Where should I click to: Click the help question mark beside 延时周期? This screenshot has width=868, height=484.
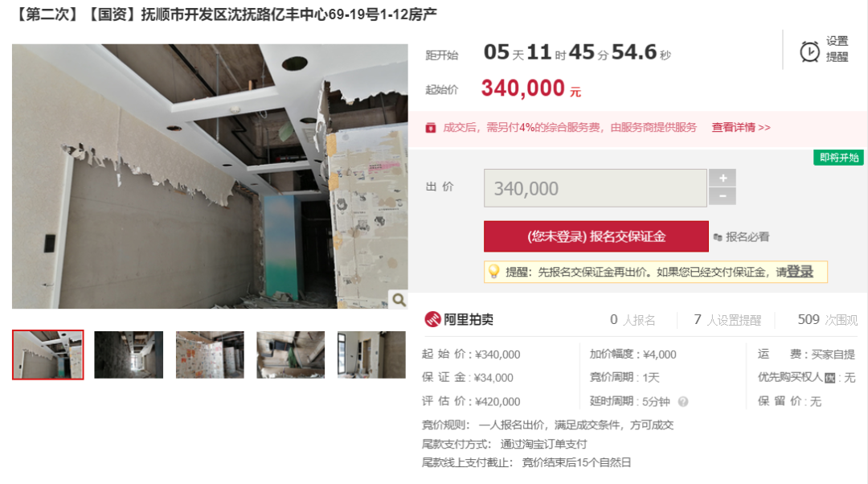point(683,401)
